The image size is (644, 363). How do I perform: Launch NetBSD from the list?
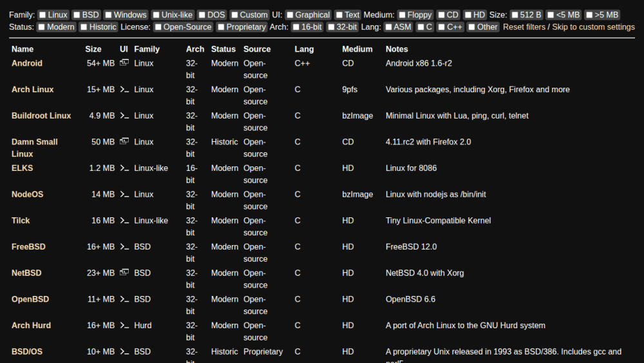click(26, 273)
